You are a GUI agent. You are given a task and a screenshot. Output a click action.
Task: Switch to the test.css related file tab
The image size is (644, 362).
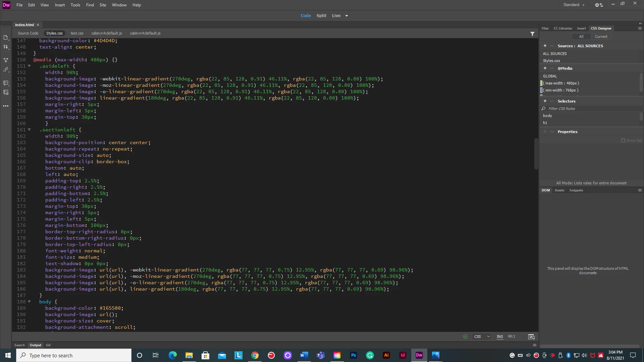[77, 33]
